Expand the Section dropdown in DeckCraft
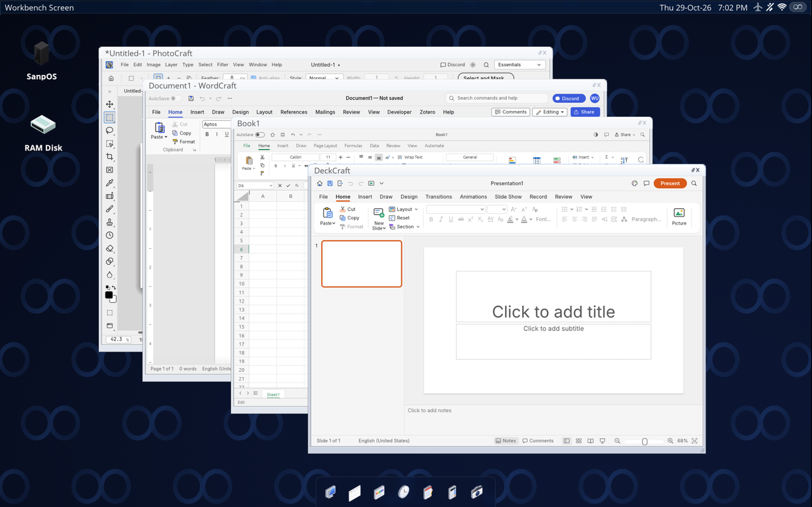 click(x=404, y=227)
